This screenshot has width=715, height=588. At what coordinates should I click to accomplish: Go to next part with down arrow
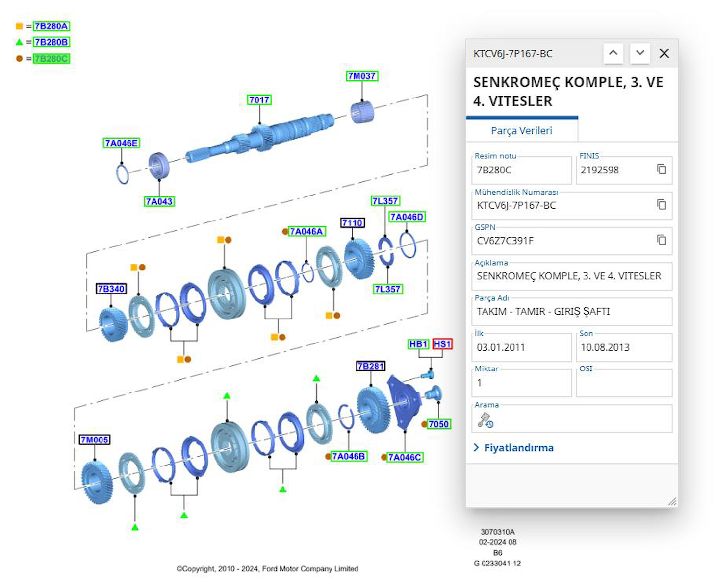coord(639,53)
